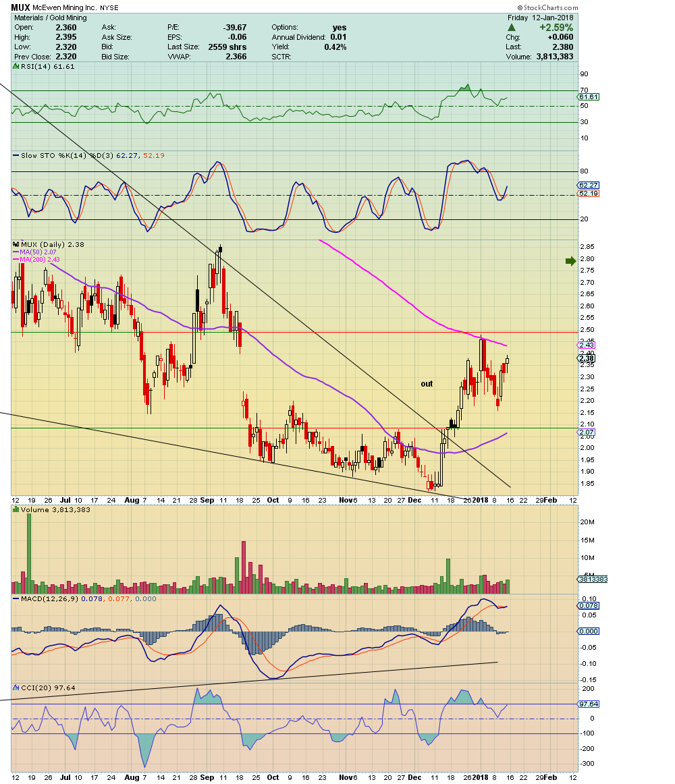Click the 2.43 MA(200) price axis tag
The height and width of the screenshot is (784, 675).
587,345
